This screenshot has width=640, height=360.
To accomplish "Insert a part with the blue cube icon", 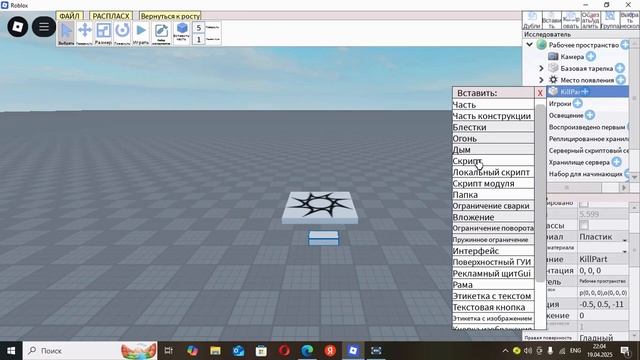I will click(x=182, y=33).
